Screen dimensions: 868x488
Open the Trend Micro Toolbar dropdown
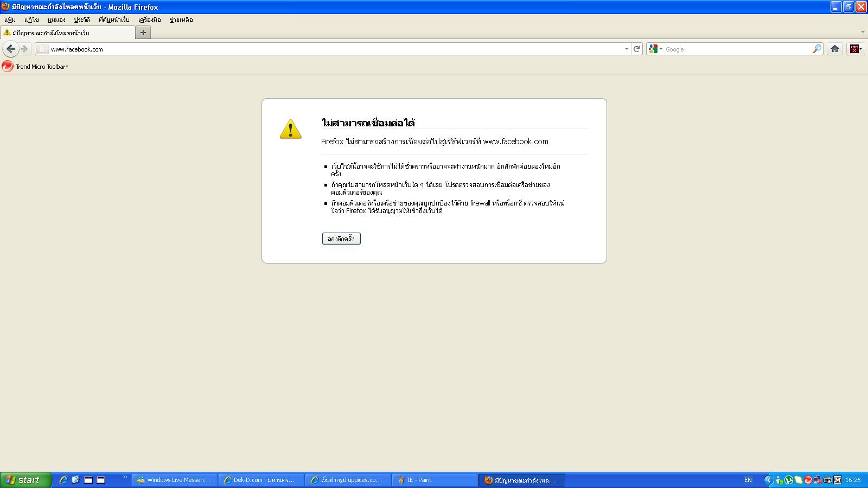(x=42, y=67)
